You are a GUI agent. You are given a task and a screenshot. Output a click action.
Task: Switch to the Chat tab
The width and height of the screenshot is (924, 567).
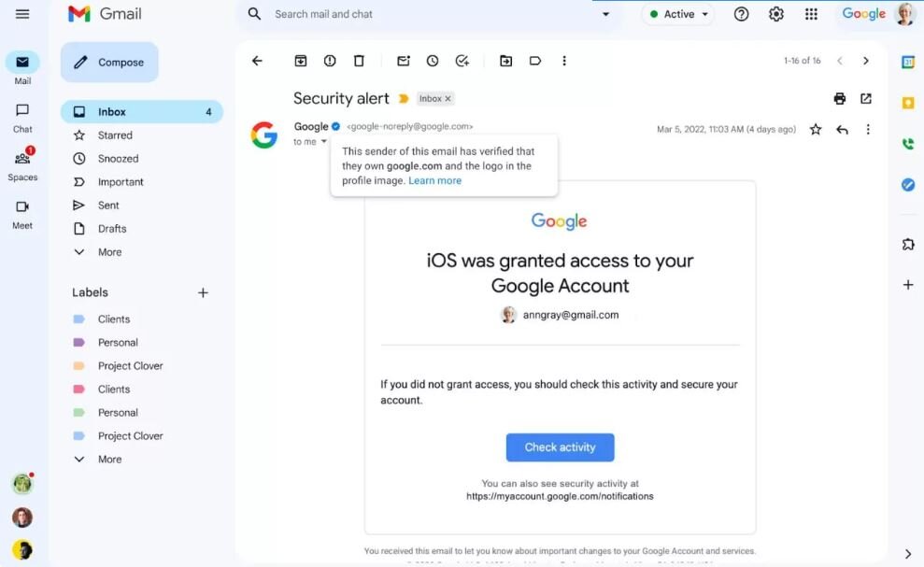click(22, 117)
